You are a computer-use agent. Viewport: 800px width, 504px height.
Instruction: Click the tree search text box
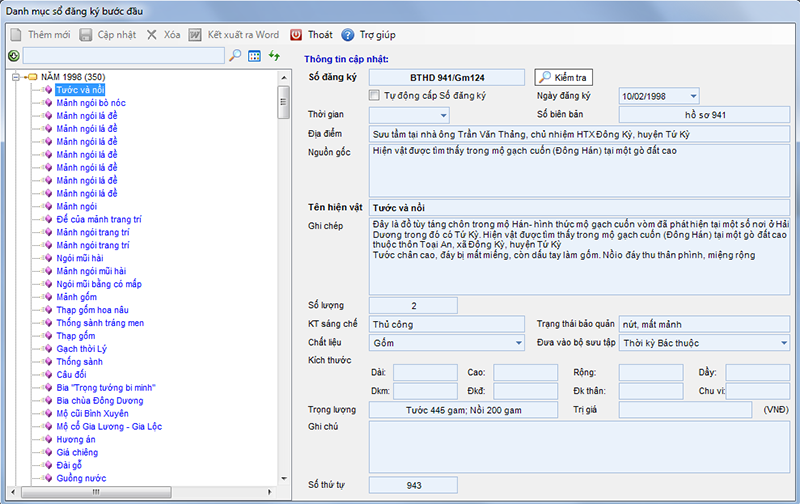point(123,56)
